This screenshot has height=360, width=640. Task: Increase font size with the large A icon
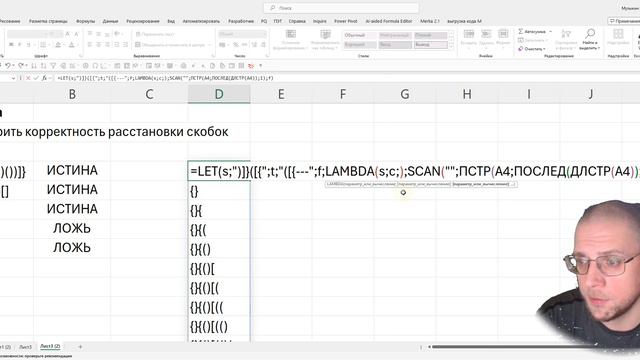[68, 34]
